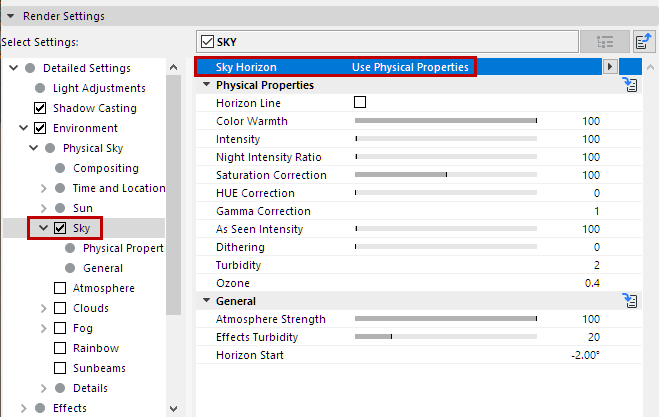Select the Compositing tree item
This screenshot has width=659, height=417.
click(106, 168)
